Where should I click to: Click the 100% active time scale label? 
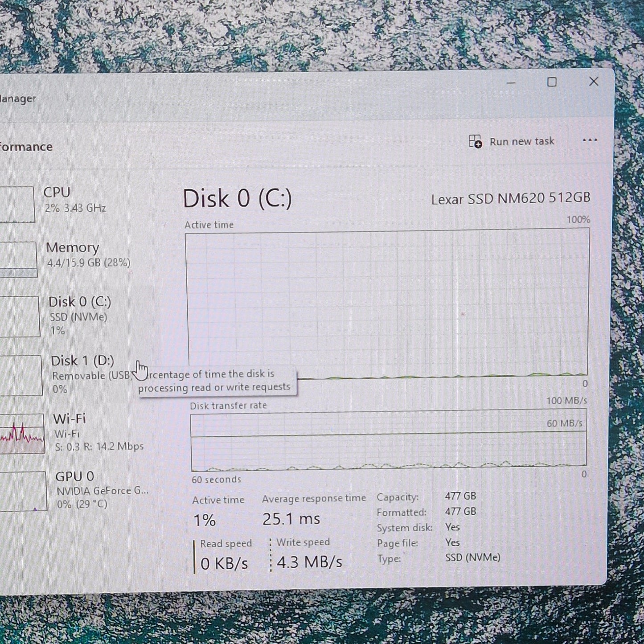click(578, 219)
